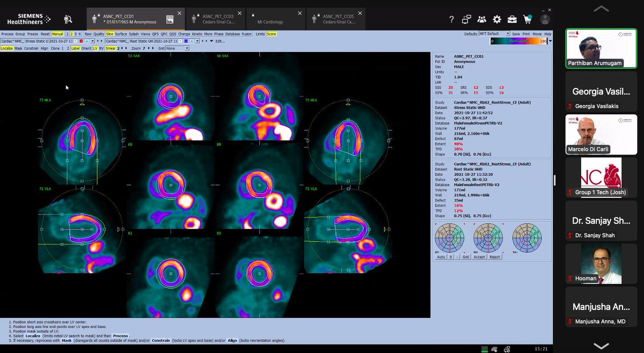Open the Grid dropdown showing None
This screenshot has height=353, width=644.
[177, 47]
